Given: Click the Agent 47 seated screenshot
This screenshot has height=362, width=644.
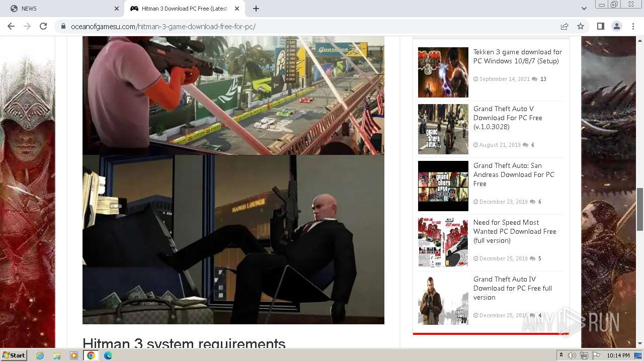Looking at the screenshot, I should tap(233, 239).
